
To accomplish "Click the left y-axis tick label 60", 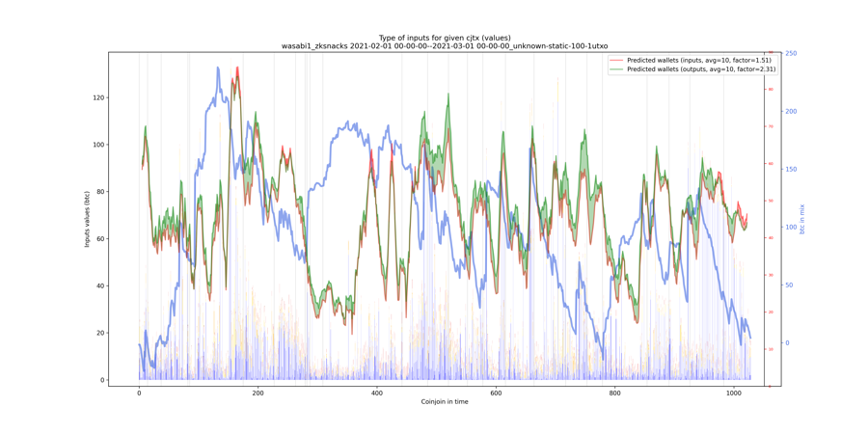I will (x=99, y=238).
